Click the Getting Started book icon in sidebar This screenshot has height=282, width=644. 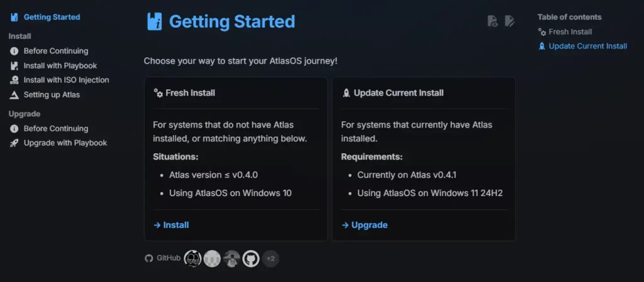coord(14,17)
